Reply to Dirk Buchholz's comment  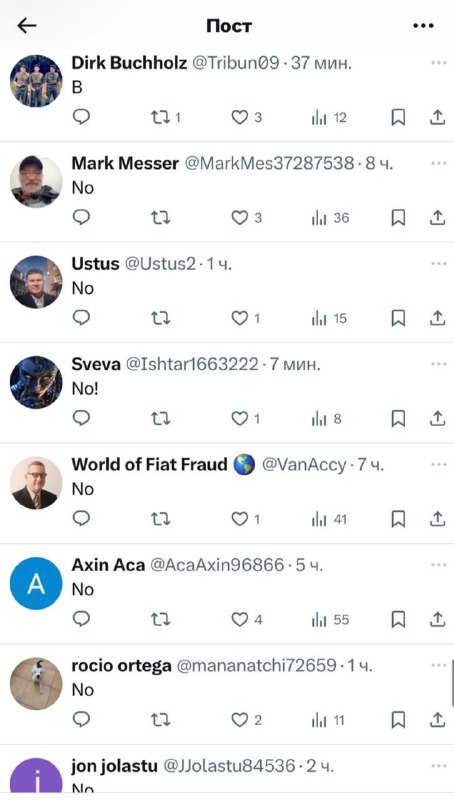81,118
